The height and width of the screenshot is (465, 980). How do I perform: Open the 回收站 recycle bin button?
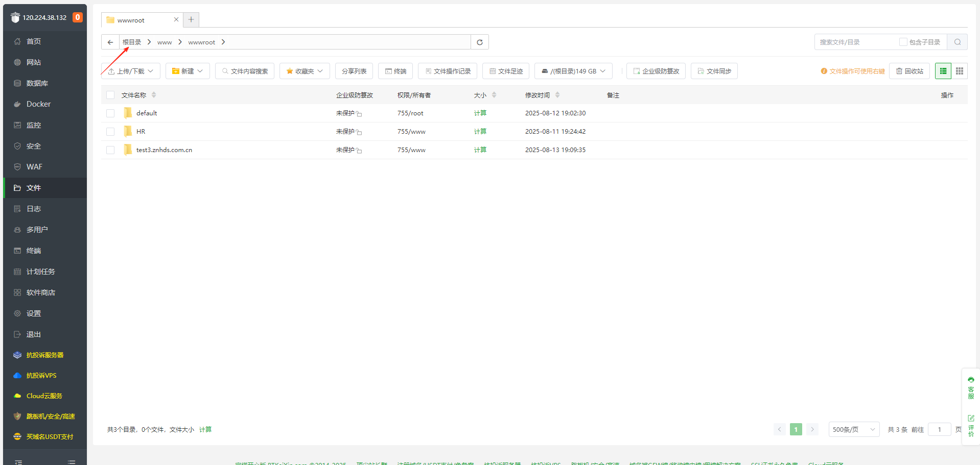click(x=909, y=71)
